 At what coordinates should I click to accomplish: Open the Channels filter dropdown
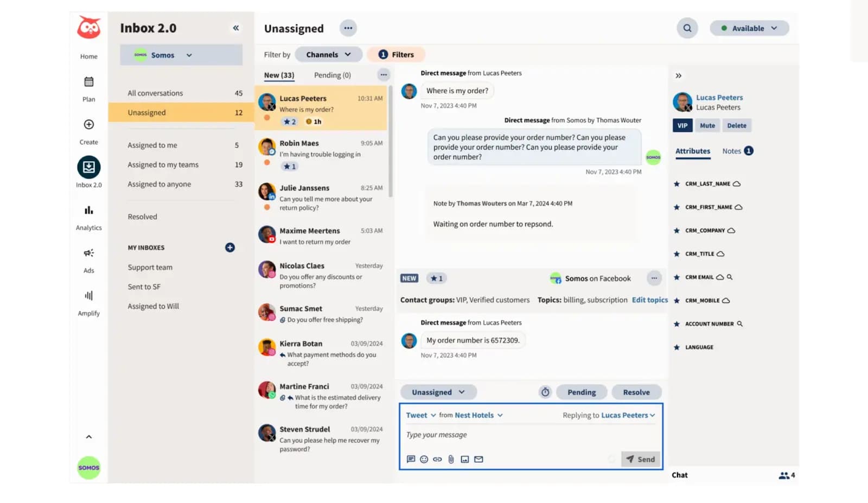click(328, 54)
